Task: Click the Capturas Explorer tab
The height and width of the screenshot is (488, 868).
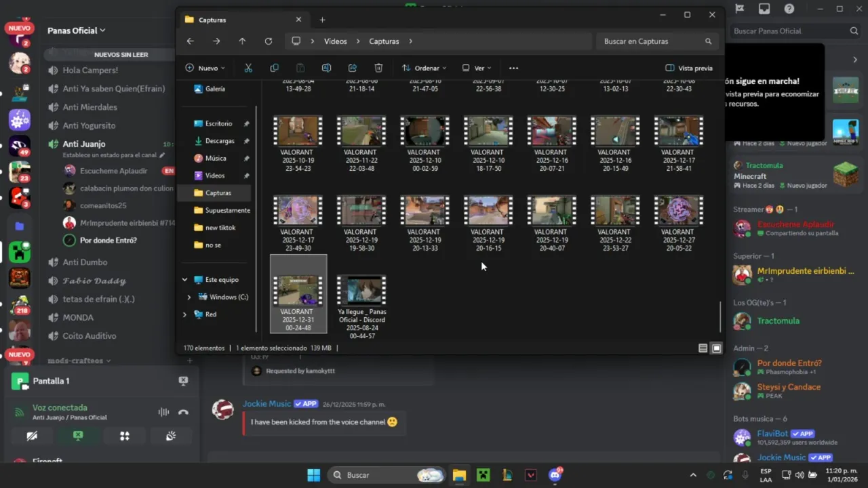Action: coord(243,20)
